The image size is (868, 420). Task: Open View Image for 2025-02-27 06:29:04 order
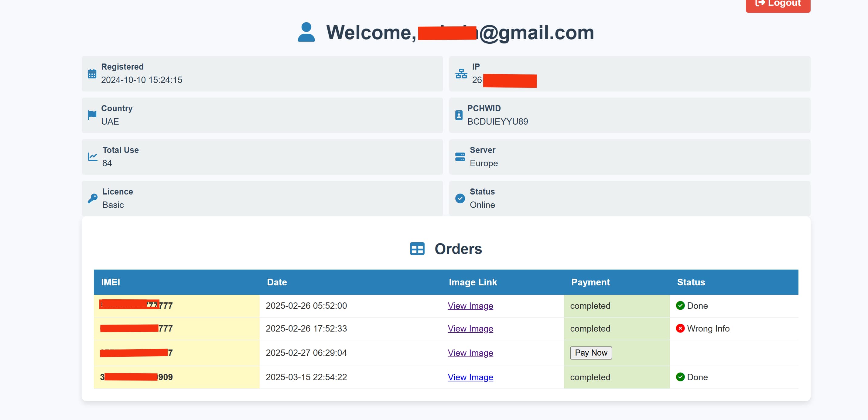pyautogui.click(x=470, y=353)
